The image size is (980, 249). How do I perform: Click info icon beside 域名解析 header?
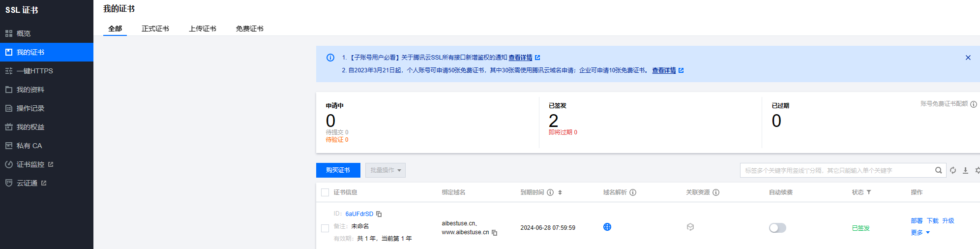[633, 192]
